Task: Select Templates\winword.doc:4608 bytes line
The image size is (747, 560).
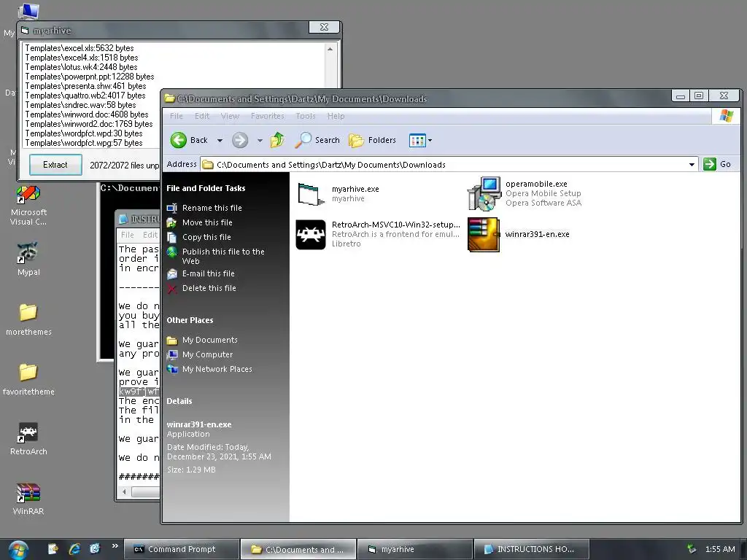Action: coord(87,114)
